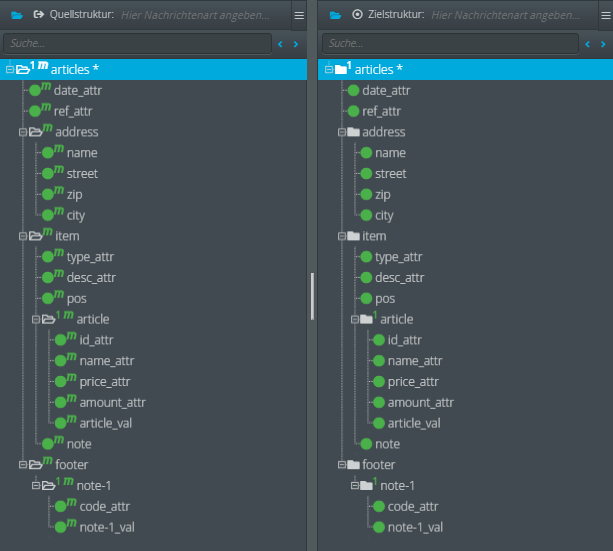The image size is (613, 551).
Task: Select target pos field
Action: click(385, 299)
